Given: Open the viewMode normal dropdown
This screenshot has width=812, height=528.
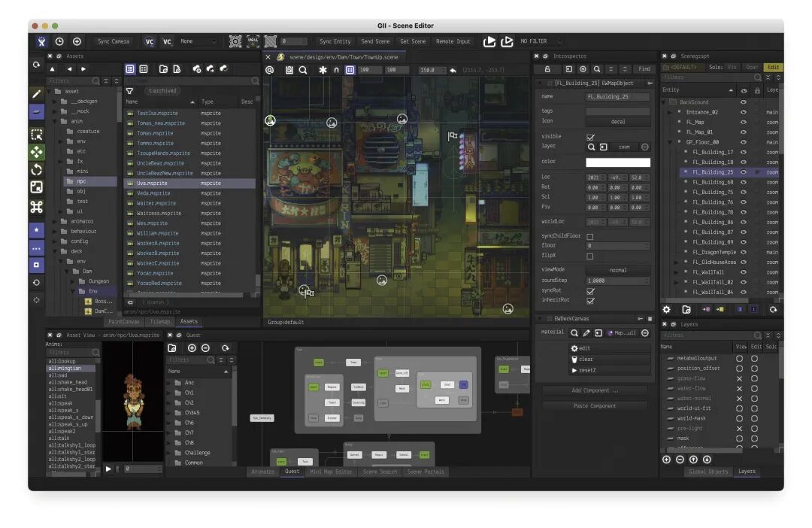Looking at the screenshot, I should pos(618,270).
